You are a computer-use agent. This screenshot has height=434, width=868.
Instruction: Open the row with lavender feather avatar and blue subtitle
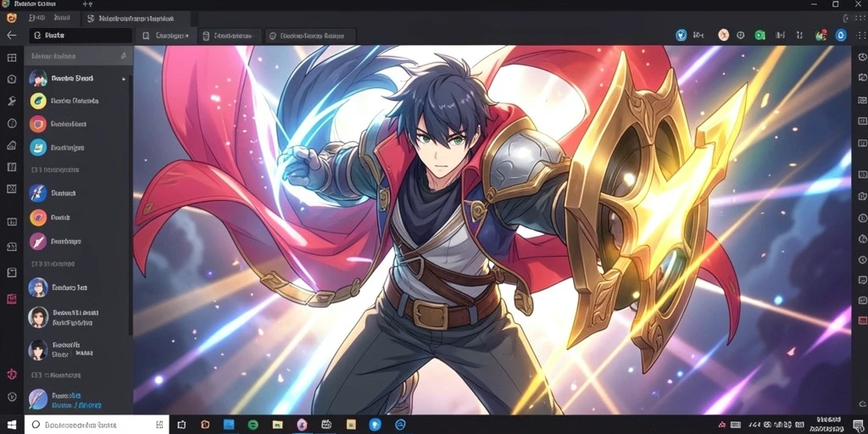coord(78,400)
